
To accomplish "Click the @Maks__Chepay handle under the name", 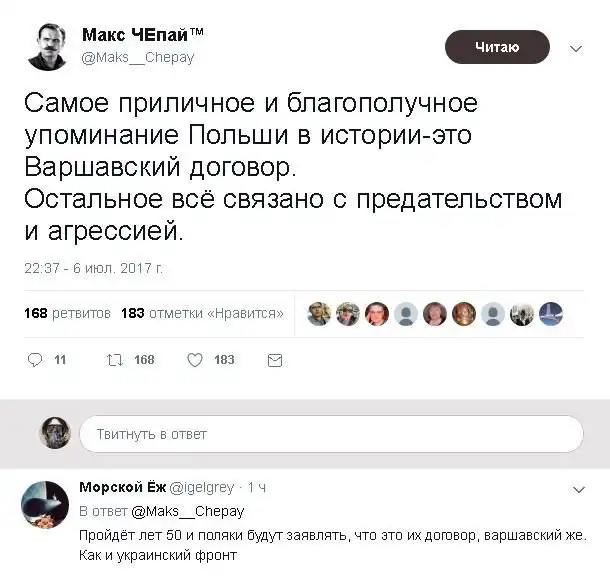I will [x=138, y=58].
